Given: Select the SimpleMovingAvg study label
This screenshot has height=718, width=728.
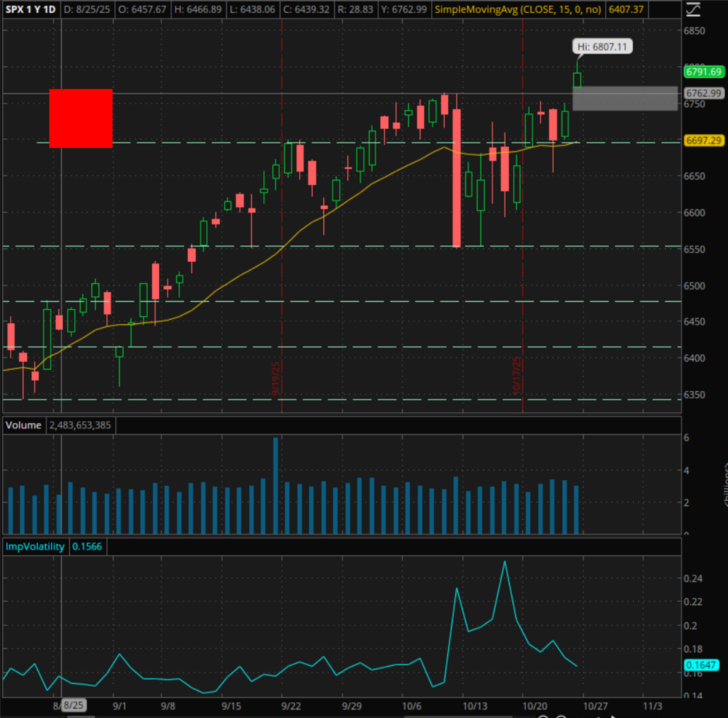Looking at the screenshot, I should pos(517,9).
